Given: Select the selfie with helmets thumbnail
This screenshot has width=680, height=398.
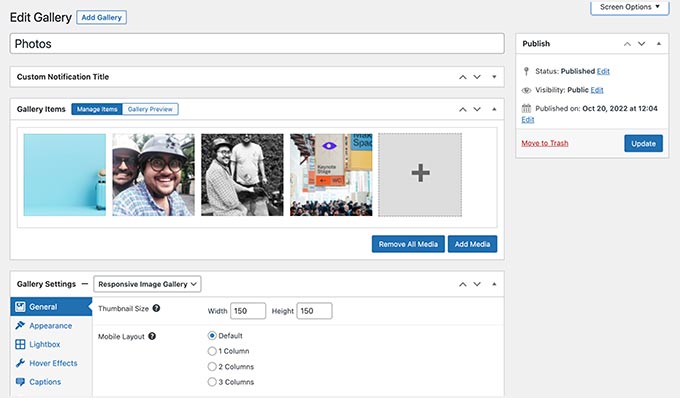Looking at the screenshot, I should [x=154, y=175].
